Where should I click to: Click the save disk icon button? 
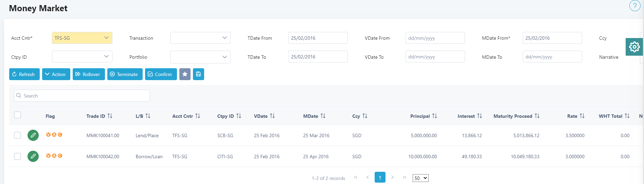(198, 74)
